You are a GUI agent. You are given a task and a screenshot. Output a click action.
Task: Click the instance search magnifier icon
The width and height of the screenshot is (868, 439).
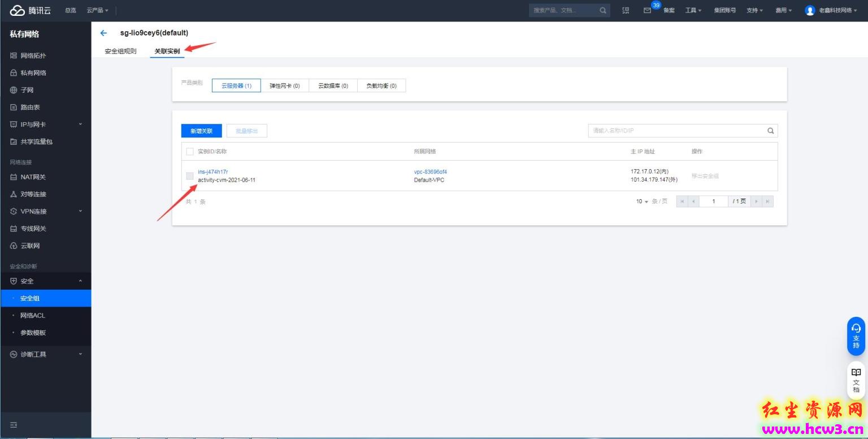[770, 131]
